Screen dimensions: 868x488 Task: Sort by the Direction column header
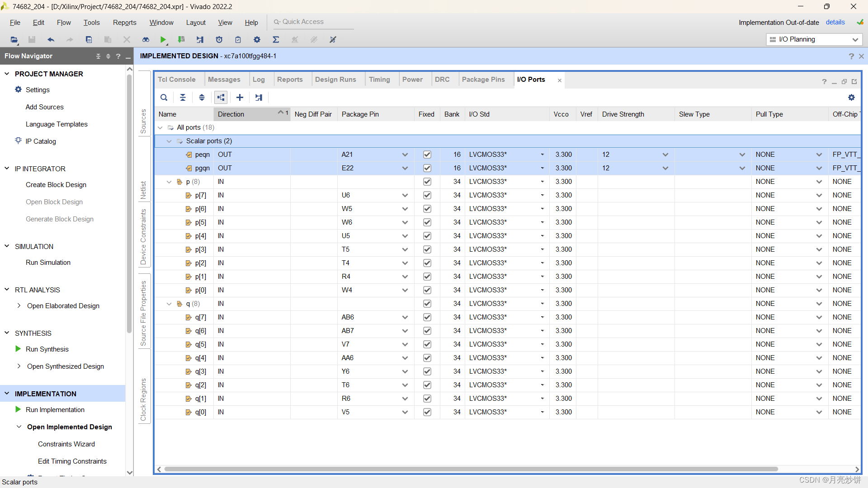[251, 114]
